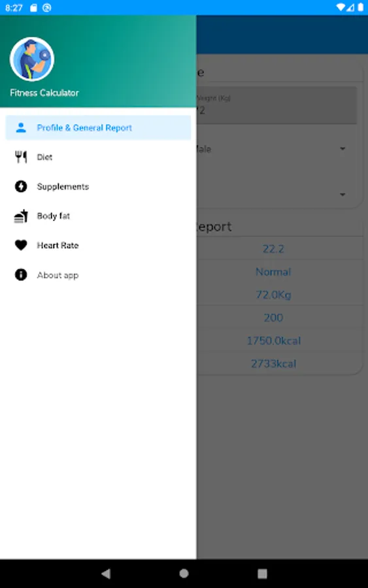Go to Body fat section

[x=98, y=216]
